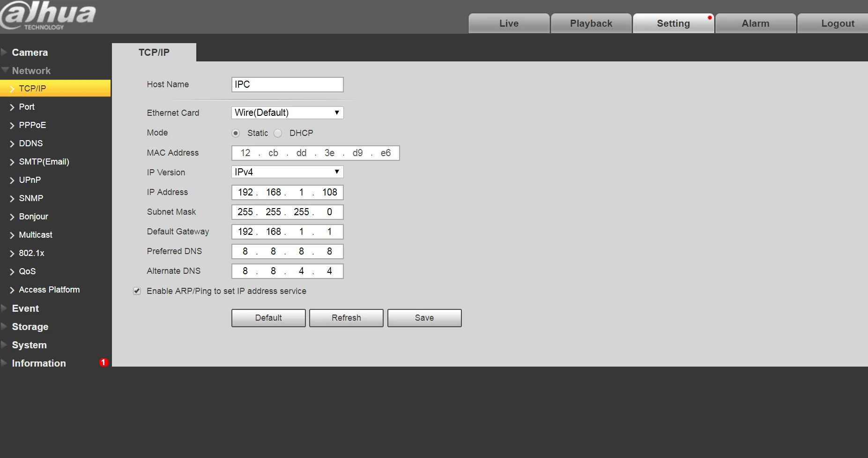Expand the Camera section
This screenshot has width=868, height=458.
tap(30, 53)
